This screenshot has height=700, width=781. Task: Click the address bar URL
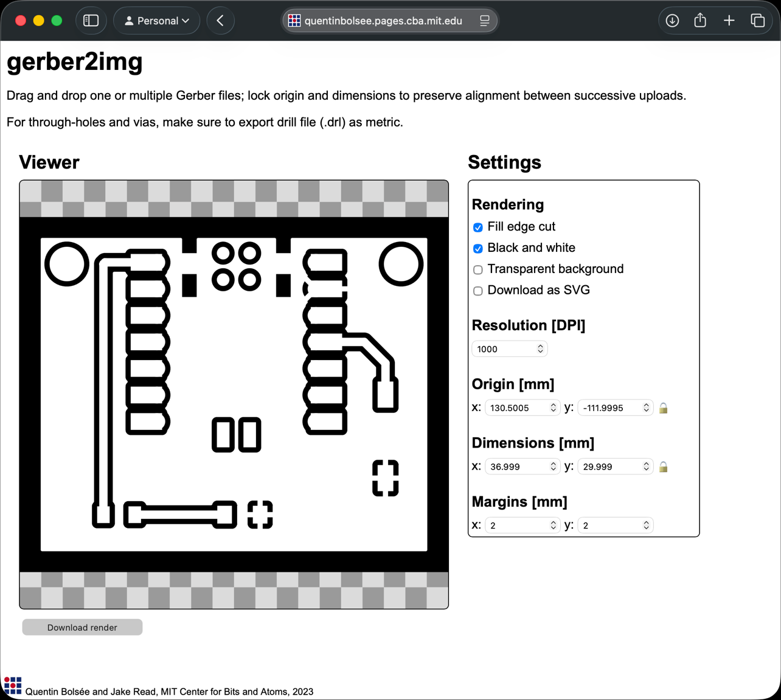(383, 21)
